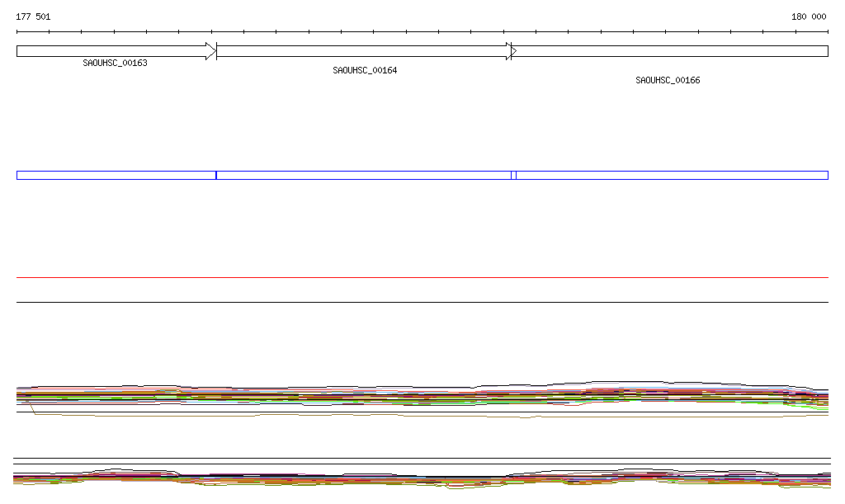Click arrowhead at end of SAOUHSC_00164
Screen dimensions: 845x504
pos(511,51)
